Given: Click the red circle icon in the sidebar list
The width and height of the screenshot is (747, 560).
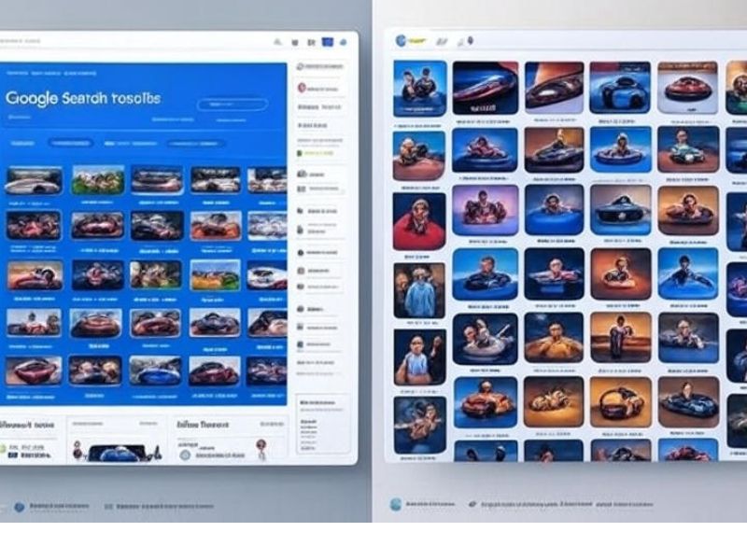Looking at the screenshot, I should 303,88.
